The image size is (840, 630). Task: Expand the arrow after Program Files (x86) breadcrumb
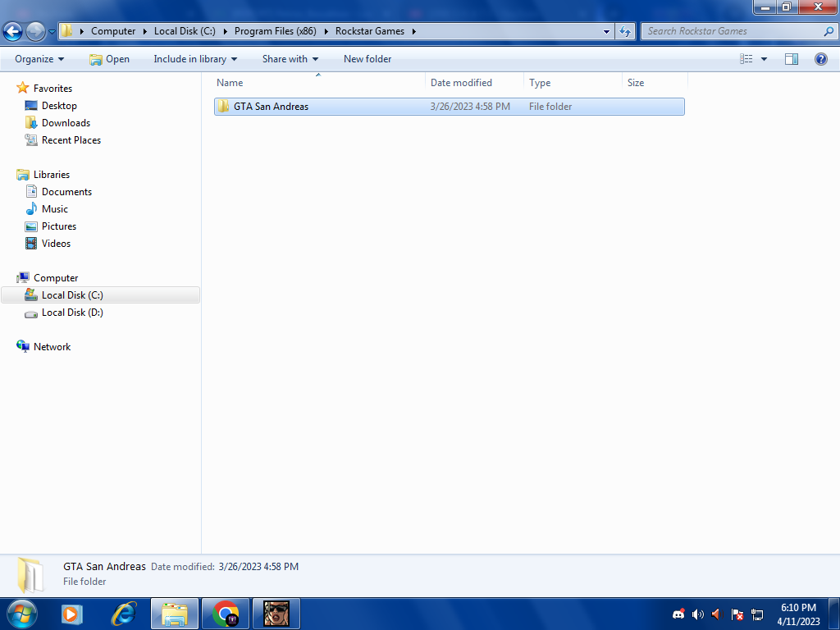pyautogui.click(x=326, y=31)
